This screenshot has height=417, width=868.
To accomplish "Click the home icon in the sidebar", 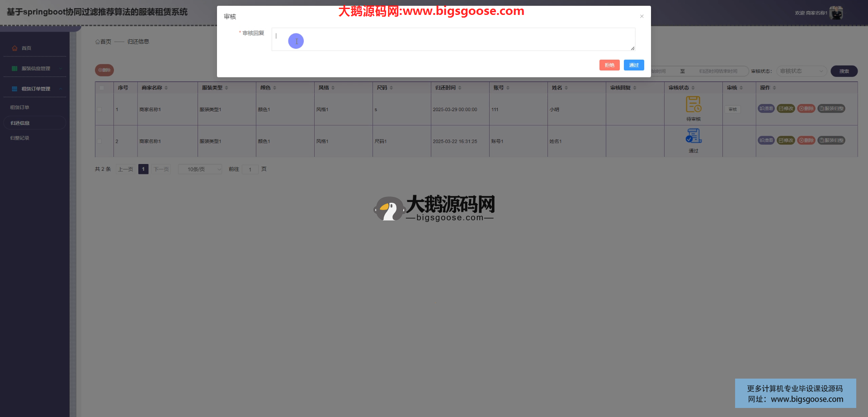I will coord(14,48).
